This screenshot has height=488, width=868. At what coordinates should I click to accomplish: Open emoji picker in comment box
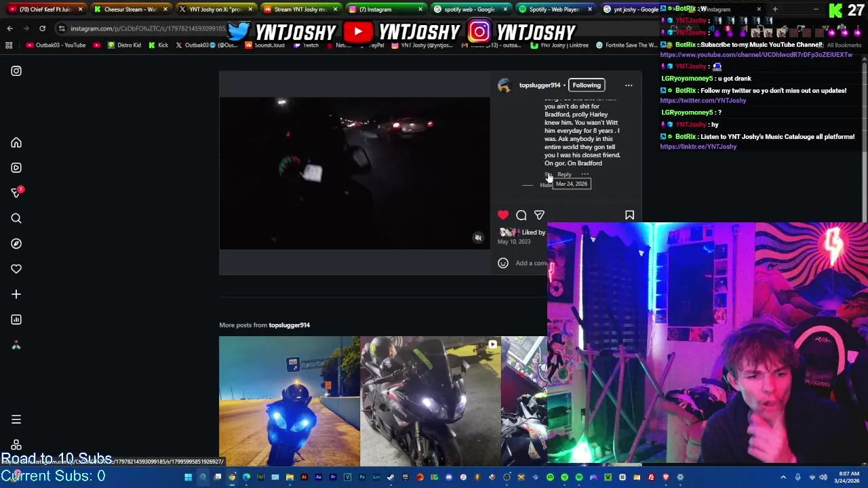503,263
